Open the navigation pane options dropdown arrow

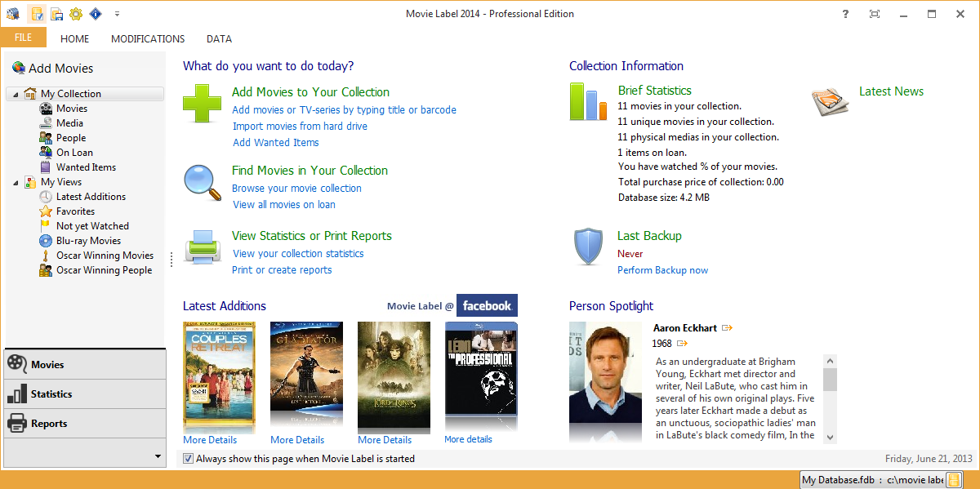pos(158,456)
